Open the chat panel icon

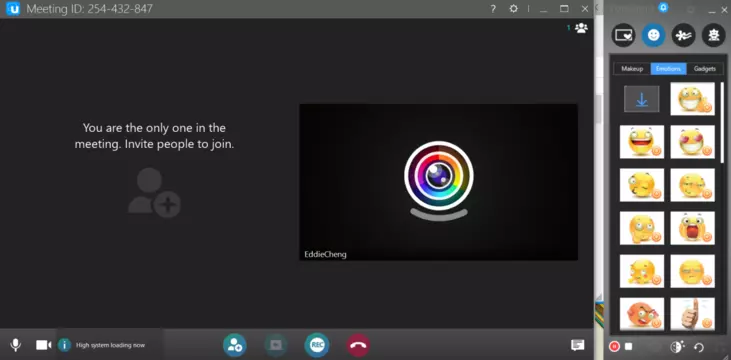(x=578, y=345)
